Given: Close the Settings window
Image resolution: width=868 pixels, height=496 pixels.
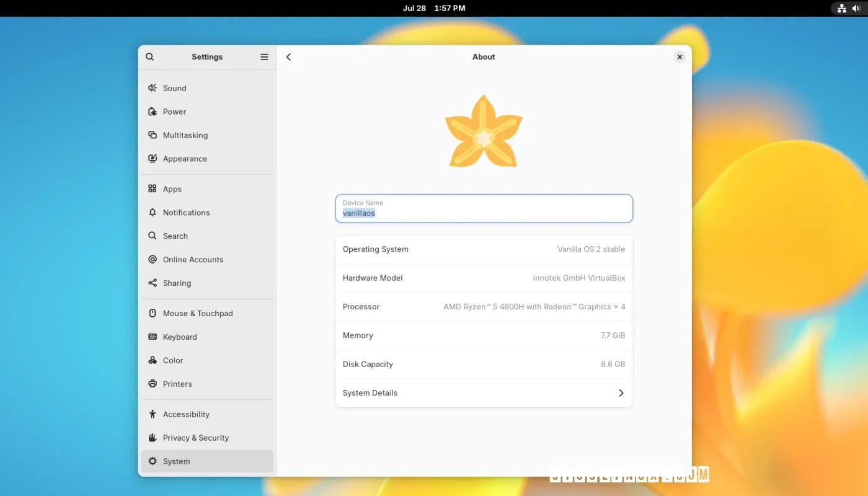Looking at the screenshot, I should click(680, 56).
